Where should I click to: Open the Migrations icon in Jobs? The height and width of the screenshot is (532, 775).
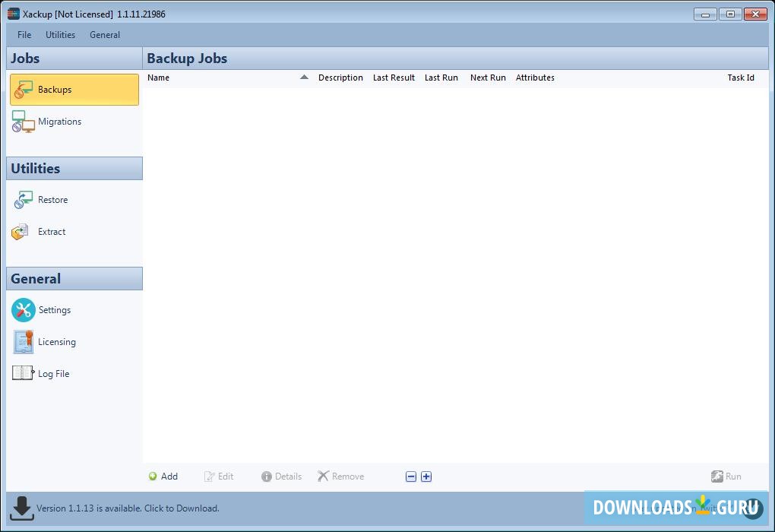pyautogui.click(x=24, y=122)
